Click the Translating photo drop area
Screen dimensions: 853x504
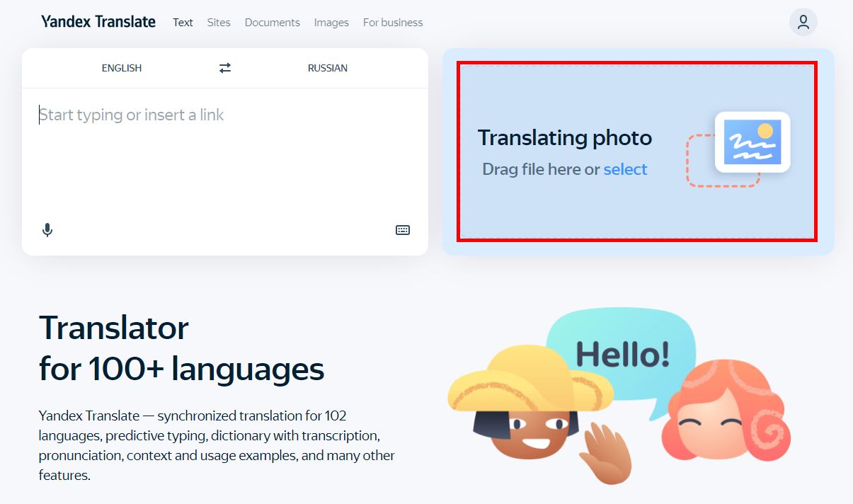tap(637, 151)
